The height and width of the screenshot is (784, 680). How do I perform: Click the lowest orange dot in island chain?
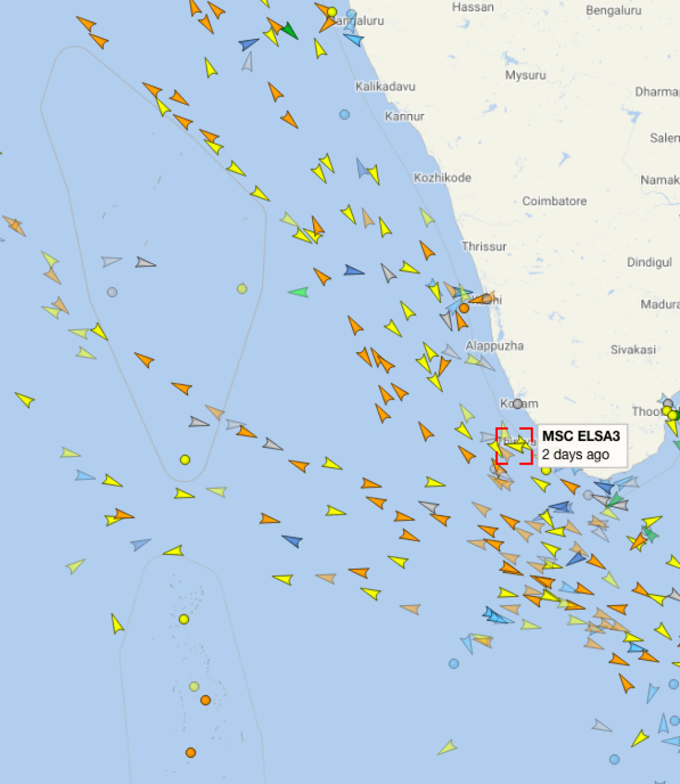[x=191, y=752]
